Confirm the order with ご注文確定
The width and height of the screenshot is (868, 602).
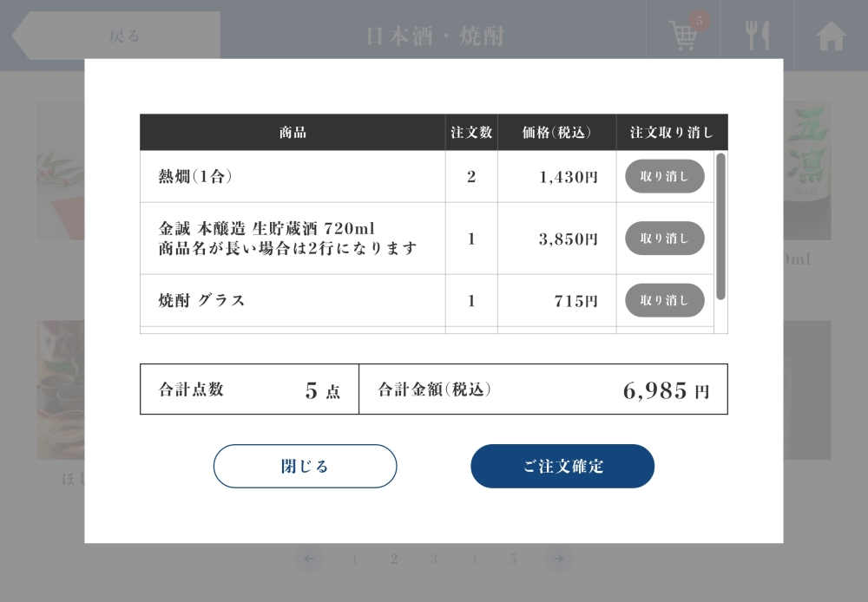(562, 466)
